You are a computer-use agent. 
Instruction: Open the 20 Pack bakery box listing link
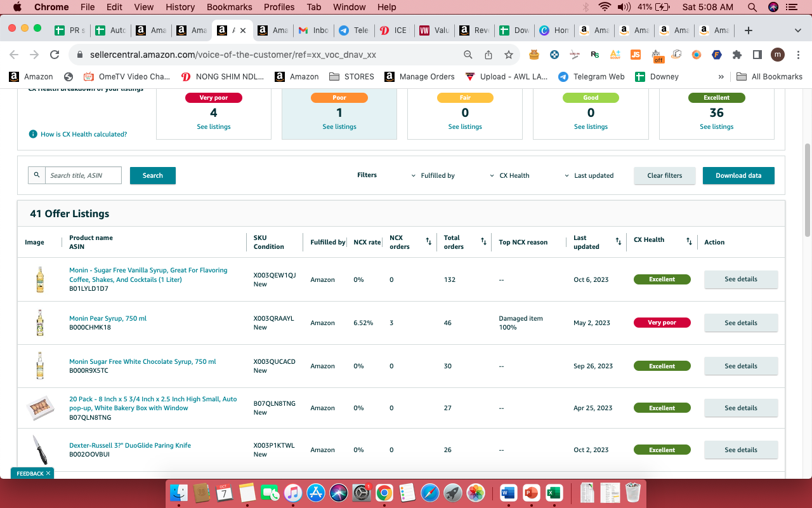(x=153, y=403)
